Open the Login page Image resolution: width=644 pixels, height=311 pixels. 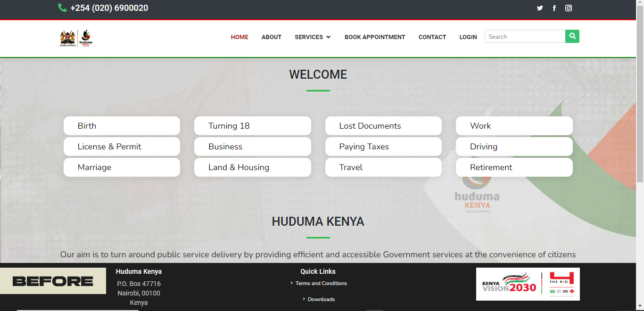468,37
